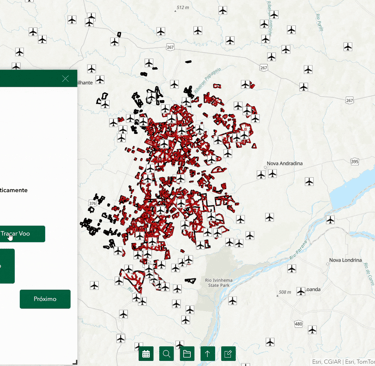375x366 pixels.
Task: Click the panel resize handle at corner
Action: point(75,362)
